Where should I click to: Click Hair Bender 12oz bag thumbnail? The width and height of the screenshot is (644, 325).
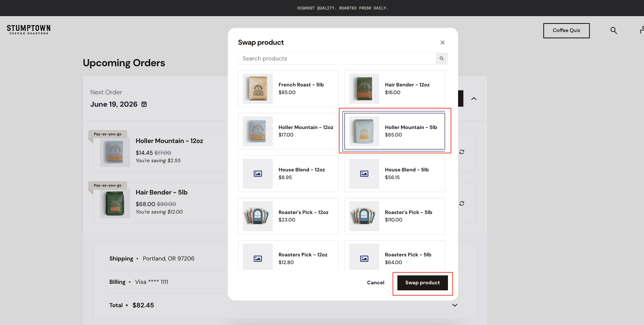click(364, 89)
